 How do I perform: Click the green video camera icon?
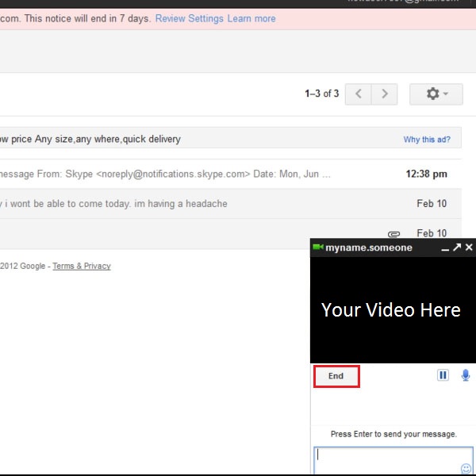click(318, 247)
